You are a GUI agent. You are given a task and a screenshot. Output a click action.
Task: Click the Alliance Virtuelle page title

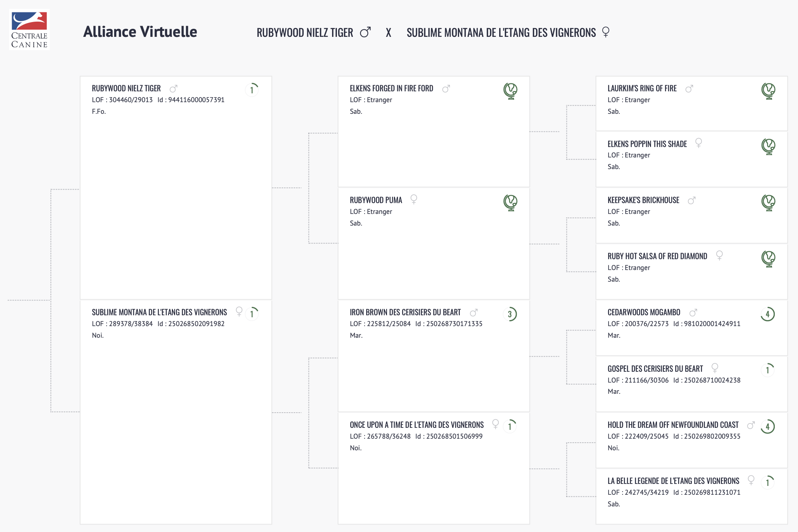[x=140, y=32]
